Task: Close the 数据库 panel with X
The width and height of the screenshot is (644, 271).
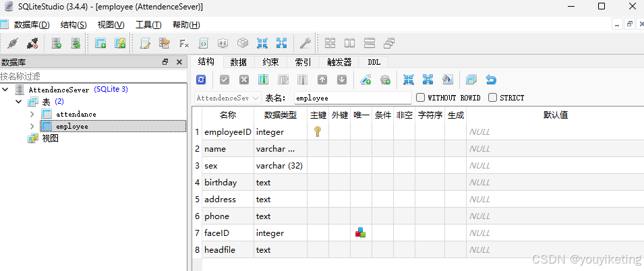Action: [179, 62]
